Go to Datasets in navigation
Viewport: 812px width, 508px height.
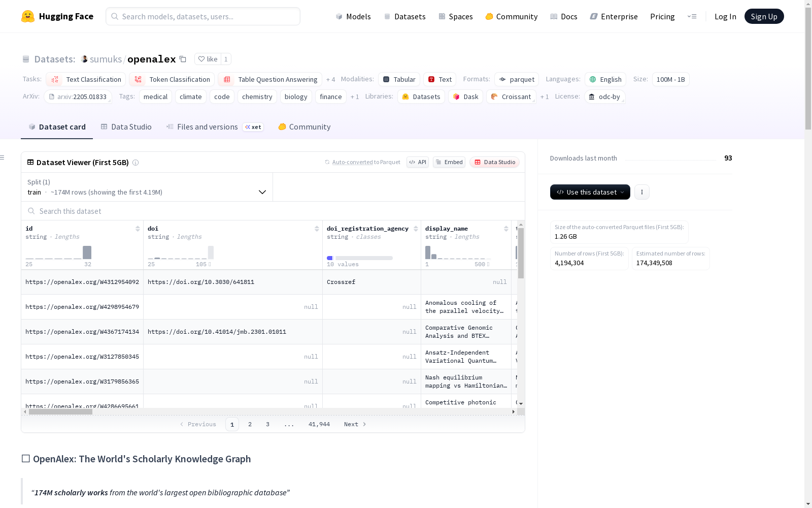[404, 16]
